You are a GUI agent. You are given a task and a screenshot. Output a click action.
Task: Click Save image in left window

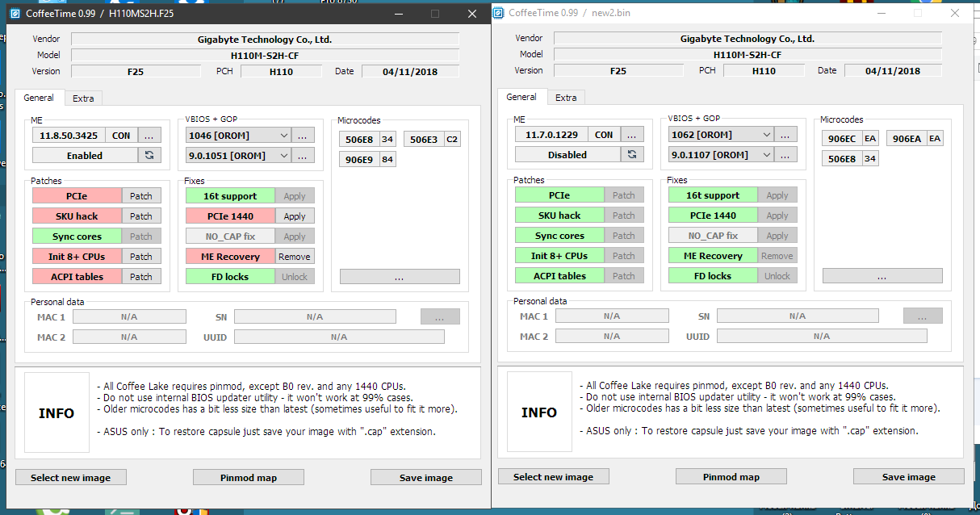425,478
